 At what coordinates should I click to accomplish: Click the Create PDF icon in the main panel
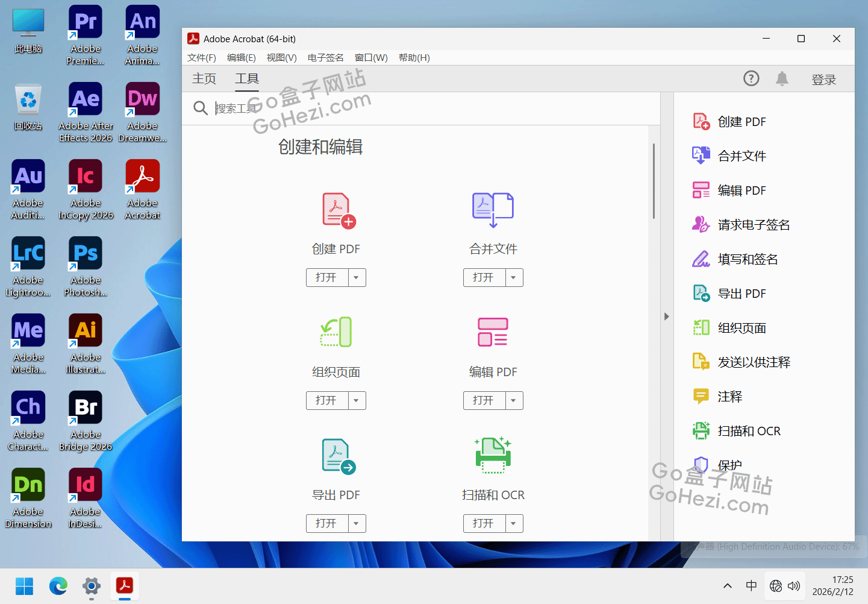pos(338,210)
